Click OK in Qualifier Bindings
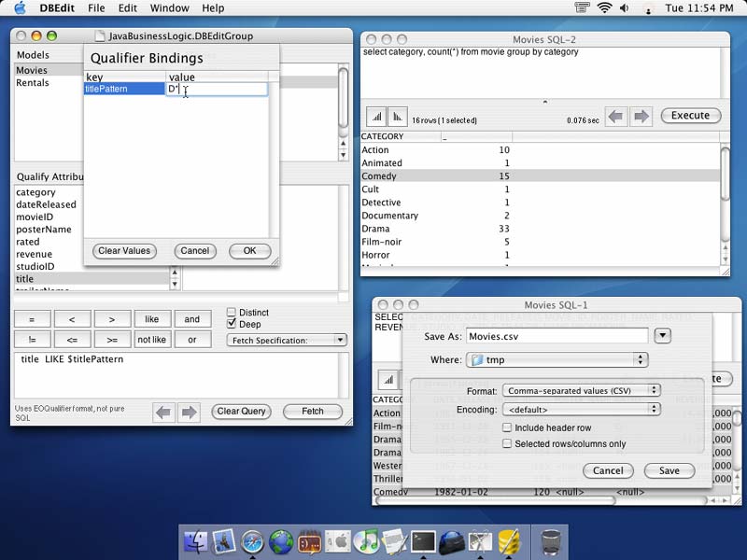The width and height of the screenshot is (747, 560). [x=249, y=251]
